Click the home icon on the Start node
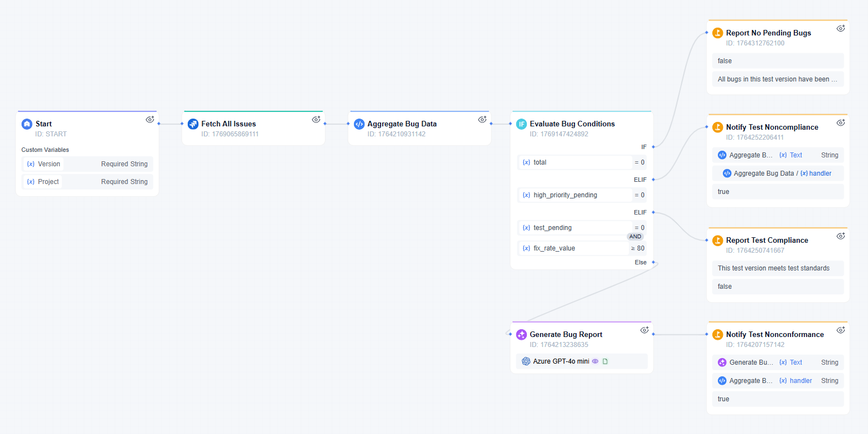Viewport: 868px width, 434px height. point(26,124)
